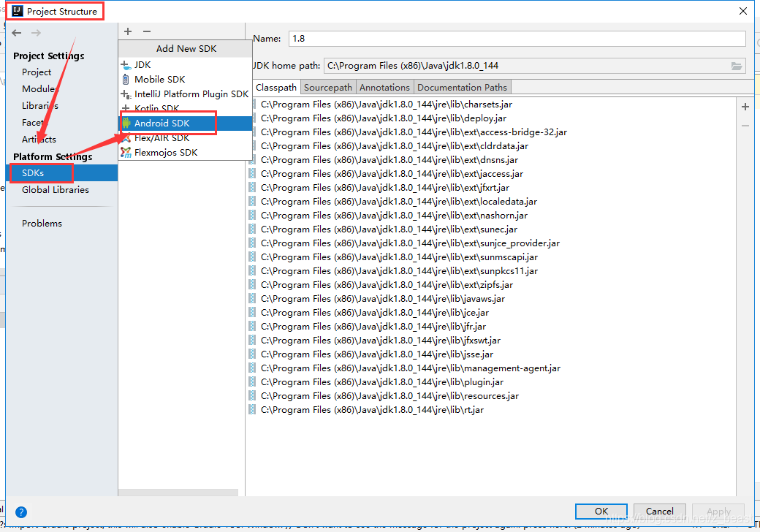Click the plus icon to add SDK
Screen dimensions: 760x532
[x=128, y=31]
